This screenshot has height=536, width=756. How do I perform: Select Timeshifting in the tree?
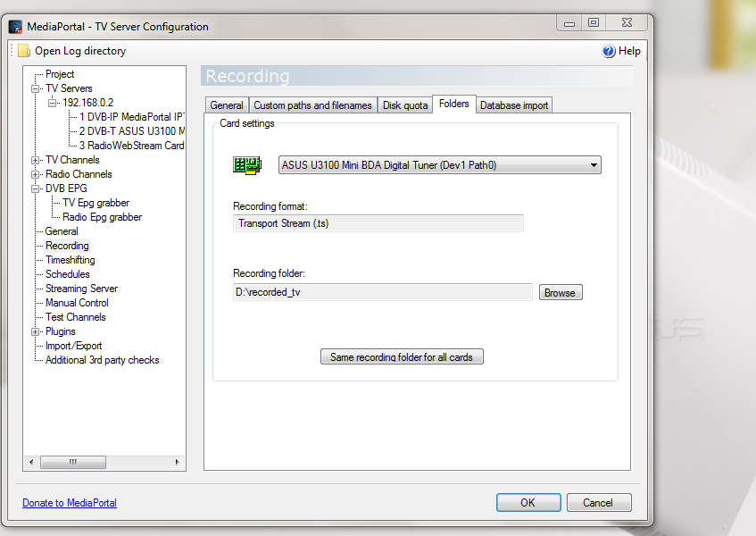coord(71,260)
